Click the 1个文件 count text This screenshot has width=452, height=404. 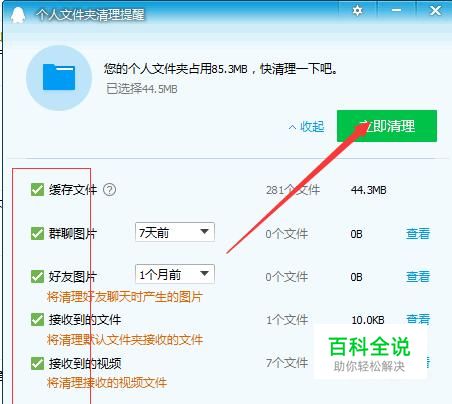pos(287,320)
